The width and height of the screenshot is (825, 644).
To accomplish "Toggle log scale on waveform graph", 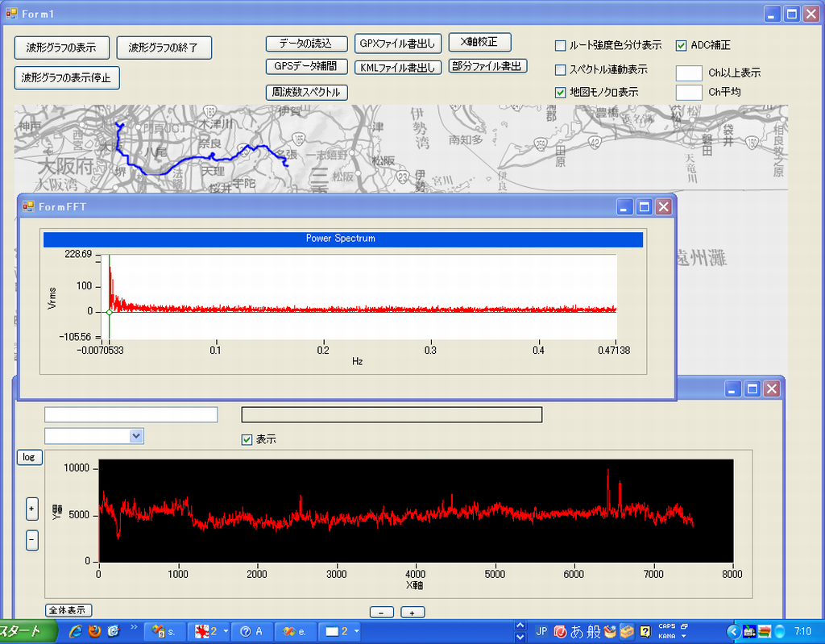I will [x=29, y=457].
